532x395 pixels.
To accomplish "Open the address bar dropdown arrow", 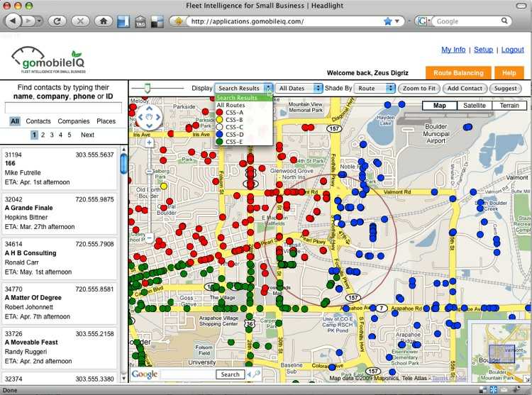I will (397, 21).
